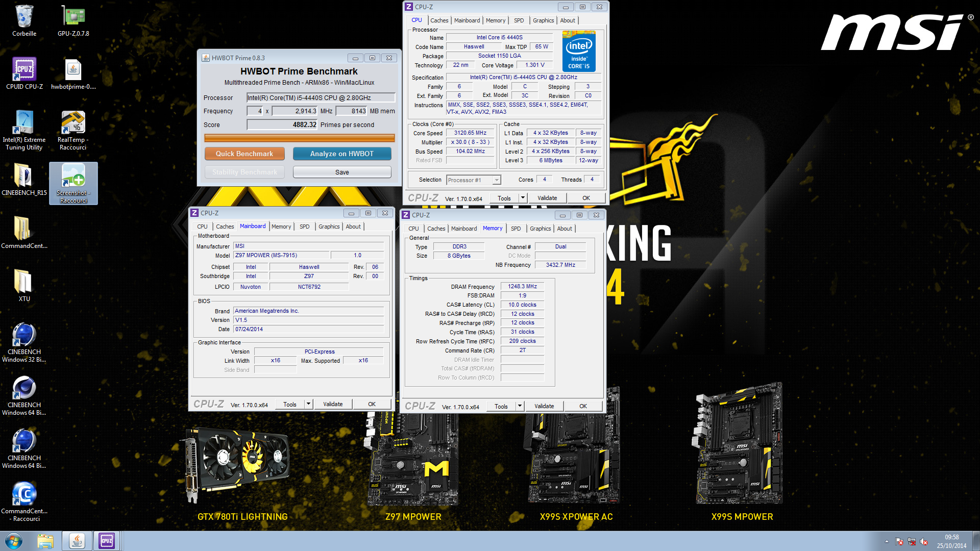Viewport: 980px width, 551px height.
Task: Click Tools button in Memory CPU-Z window
Action: tap(501, 406)
